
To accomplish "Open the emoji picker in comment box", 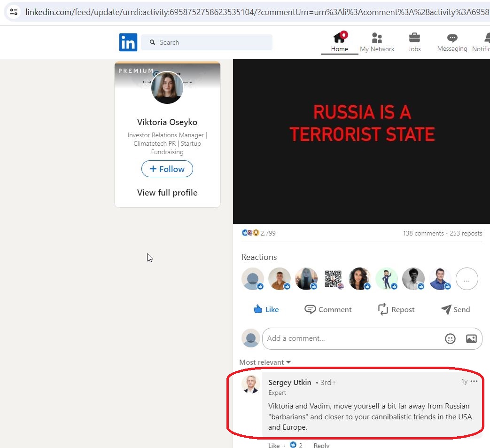I will click(x=450, y=338).
